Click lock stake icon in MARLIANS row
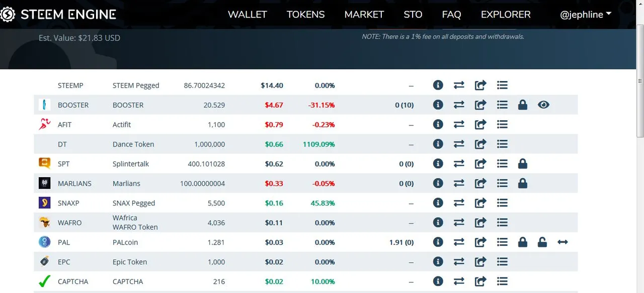 pyautogui.click(x=523, y=183)
